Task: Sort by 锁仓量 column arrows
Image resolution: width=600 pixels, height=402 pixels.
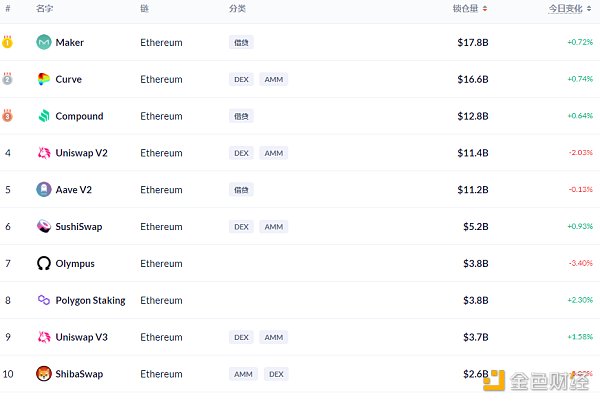Action: (x=485, y=8)
